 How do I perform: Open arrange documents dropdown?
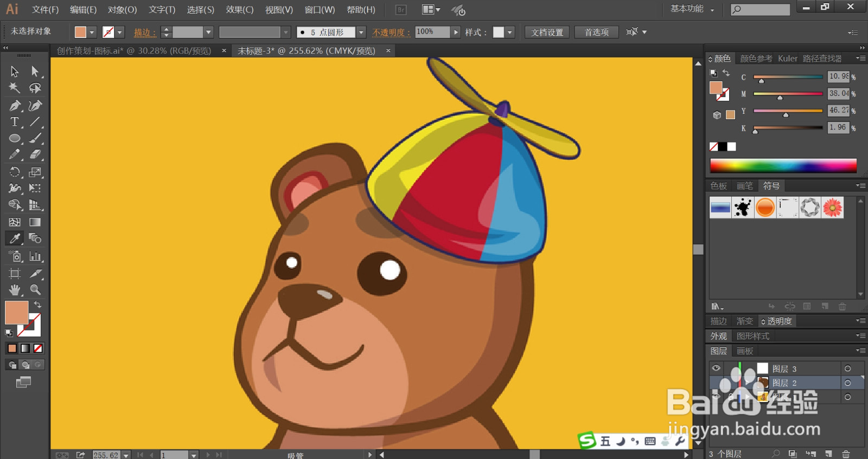click(x=431, y=10)
